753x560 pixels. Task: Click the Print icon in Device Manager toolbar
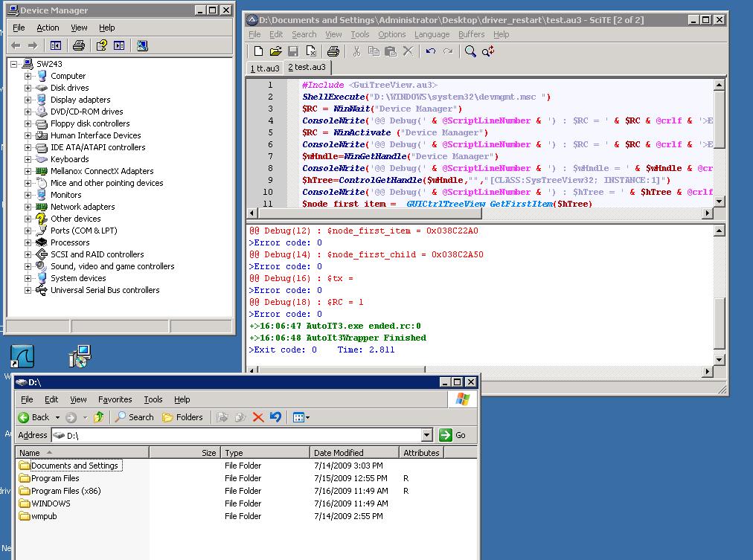(79, 45)
